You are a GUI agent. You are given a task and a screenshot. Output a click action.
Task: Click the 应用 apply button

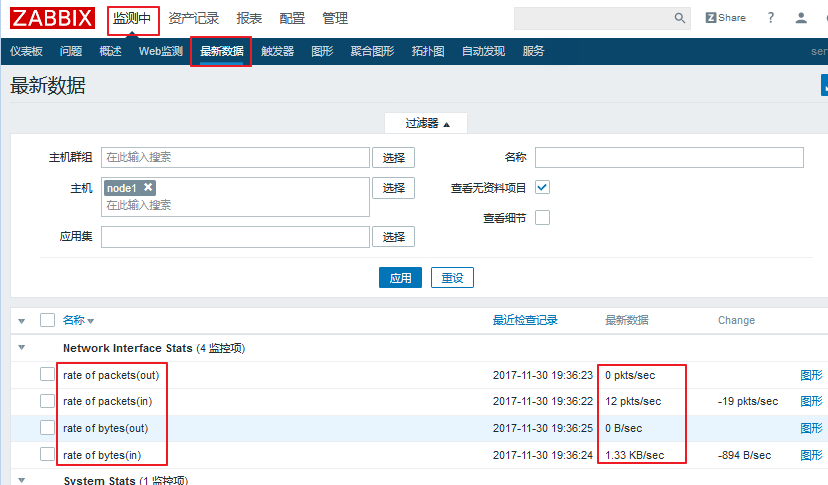tap(400, 278)
